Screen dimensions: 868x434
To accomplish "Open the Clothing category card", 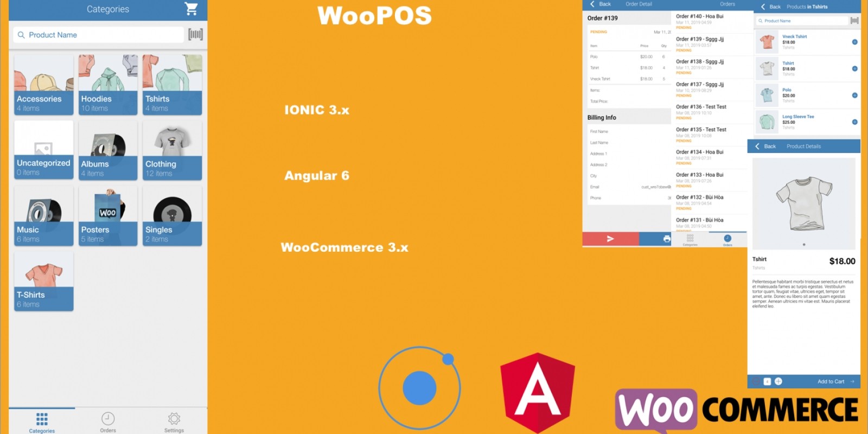I will [172, 150].
